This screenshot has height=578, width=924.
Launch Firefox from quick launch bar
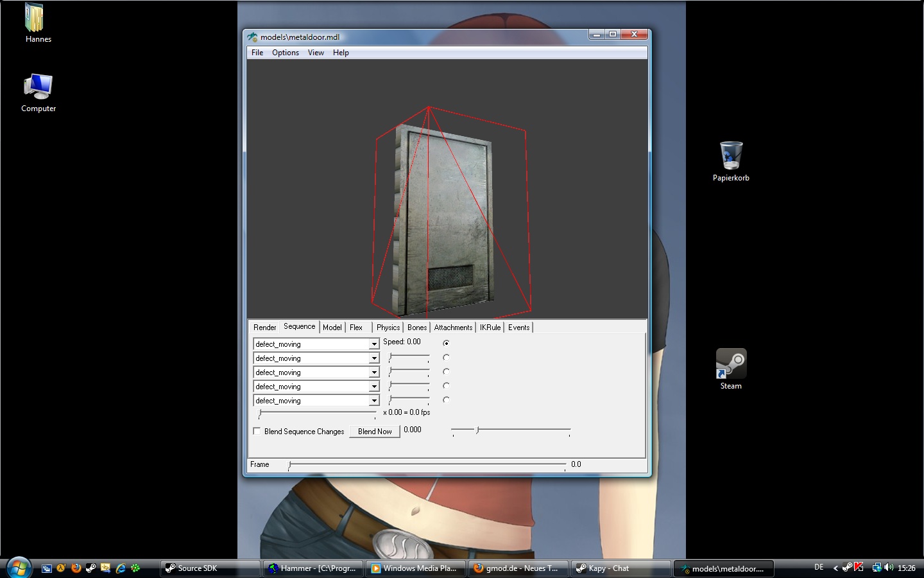76,568
